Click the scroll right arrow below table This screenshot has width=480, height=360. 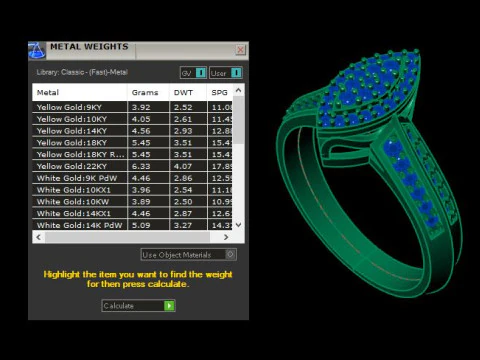(x=226, y=237)
